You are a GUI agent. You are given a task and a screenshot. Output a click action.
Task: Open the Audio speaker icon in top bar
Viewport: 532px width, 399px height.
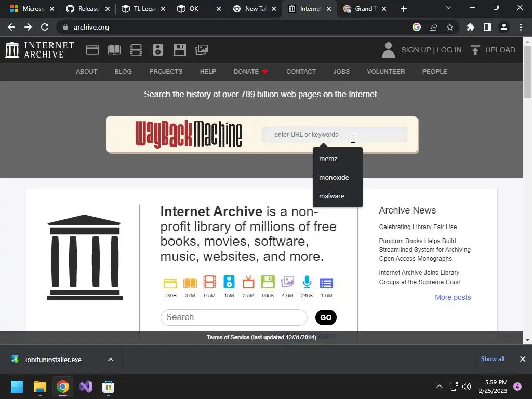click(158, 50)
